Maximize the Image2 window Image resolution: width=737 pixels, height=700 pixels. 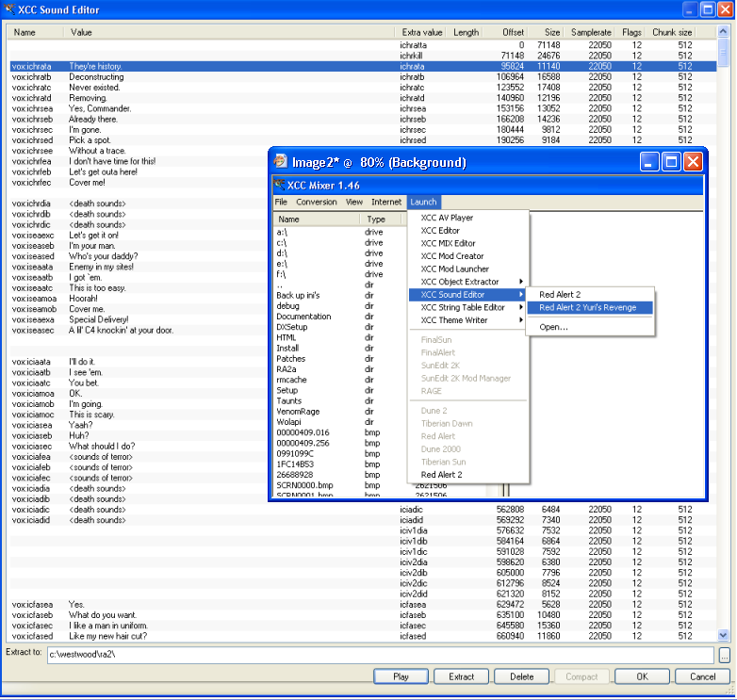[671, 162]
